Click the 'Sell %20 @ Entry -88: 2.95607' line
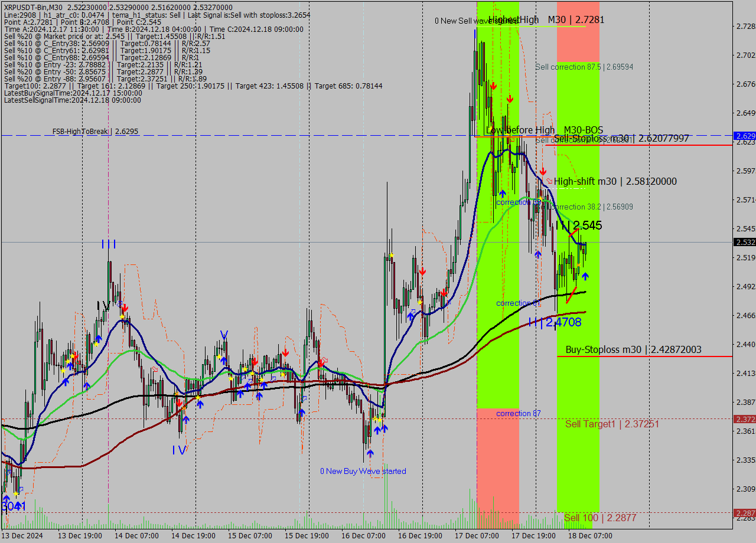The width and height of the screenshot is (756, 543). (105, 78)
